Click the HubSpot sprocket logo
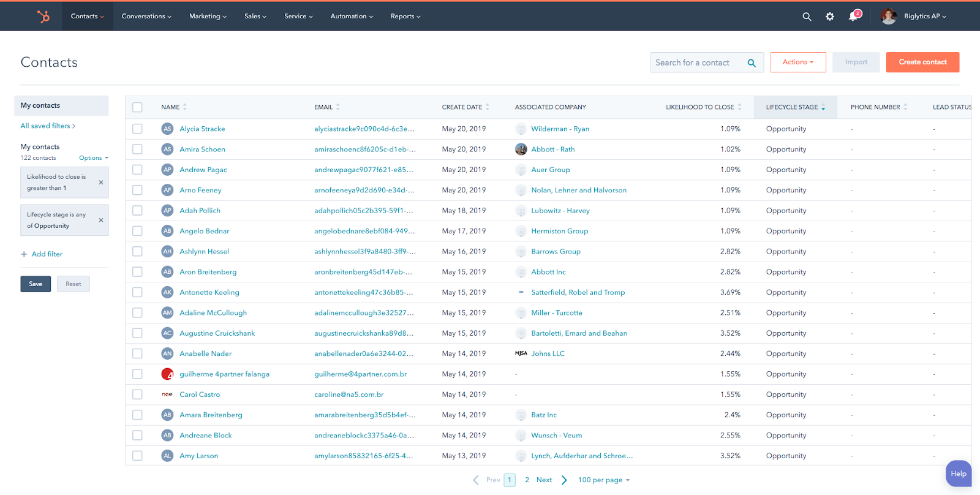This screenshot has width=980, height=495. pyautogui.click(x=43, y=17)
